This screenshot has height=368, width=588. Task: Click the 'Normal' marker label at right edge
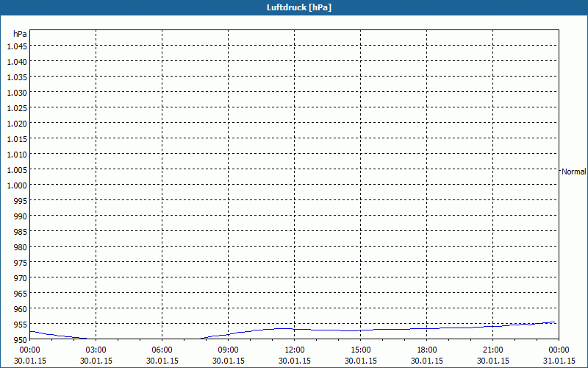[574, 171]
